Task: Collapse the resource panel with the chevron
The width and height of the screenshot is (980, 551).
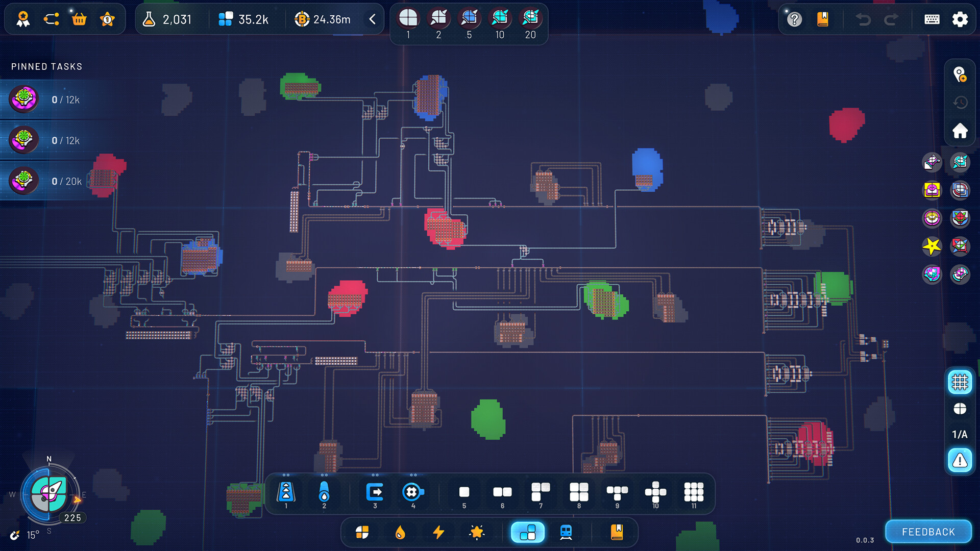Action: 372,19
